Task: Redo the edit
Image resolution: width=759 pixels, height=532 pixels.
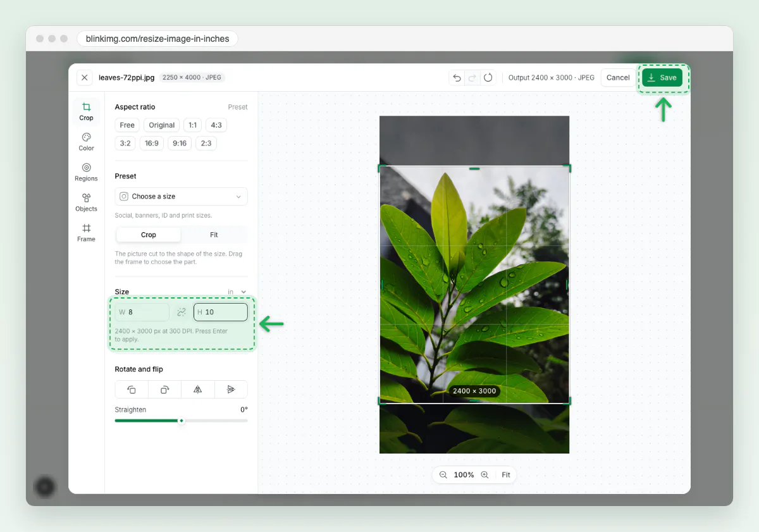Action: click(x=472, y=78)
